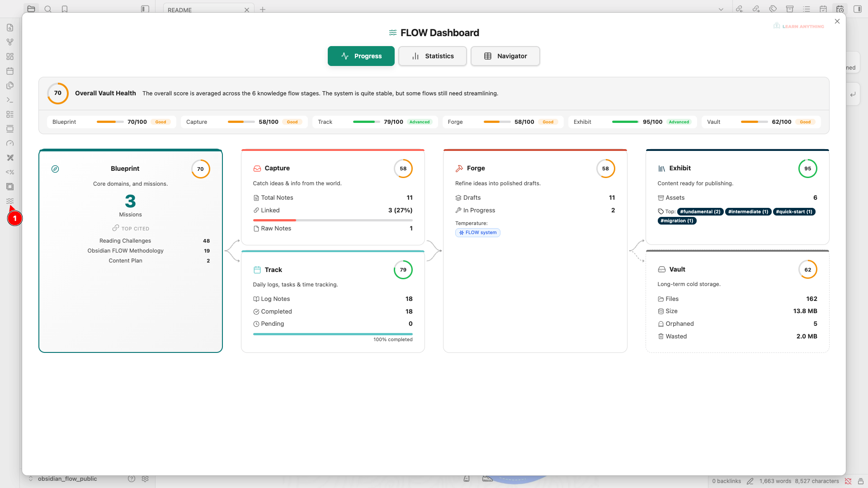Toggle the left sidebar panel
The width and height of the screenshot is (868, 488).
(x=145, y=9)
